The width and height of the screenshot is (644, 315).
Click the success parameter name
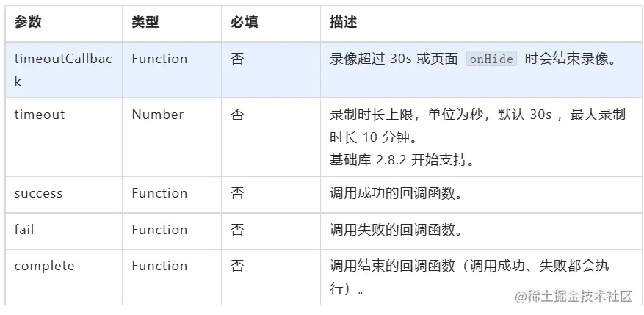point(38,194)
